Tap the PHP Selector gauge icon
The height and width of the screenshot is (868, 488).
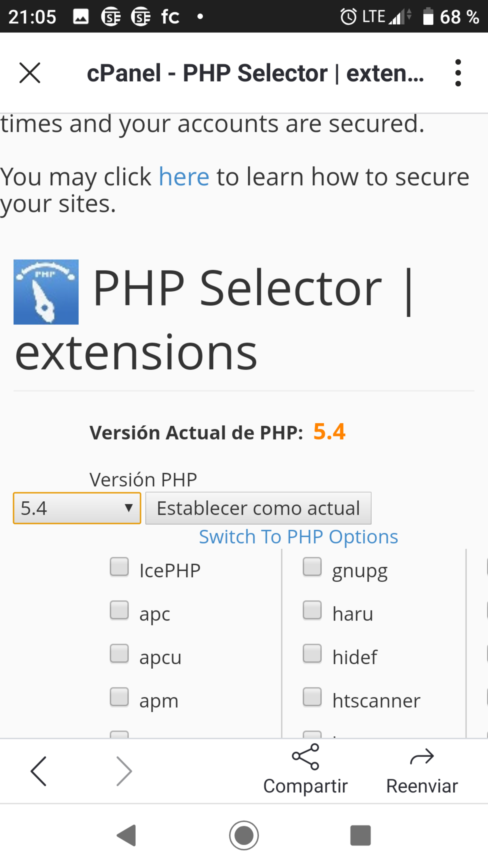46,292
